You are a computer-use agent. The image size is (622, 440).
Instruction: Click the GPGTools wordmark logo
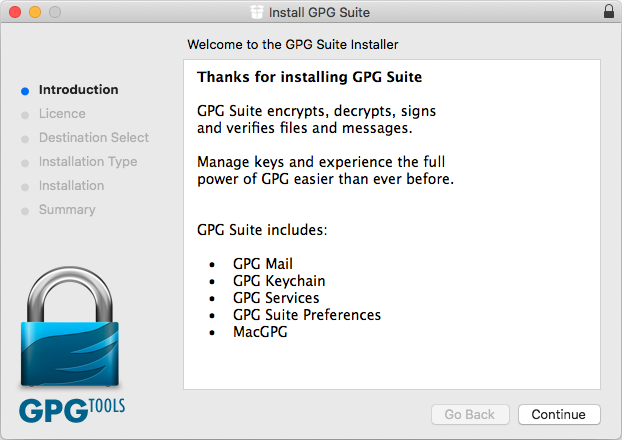72,410
